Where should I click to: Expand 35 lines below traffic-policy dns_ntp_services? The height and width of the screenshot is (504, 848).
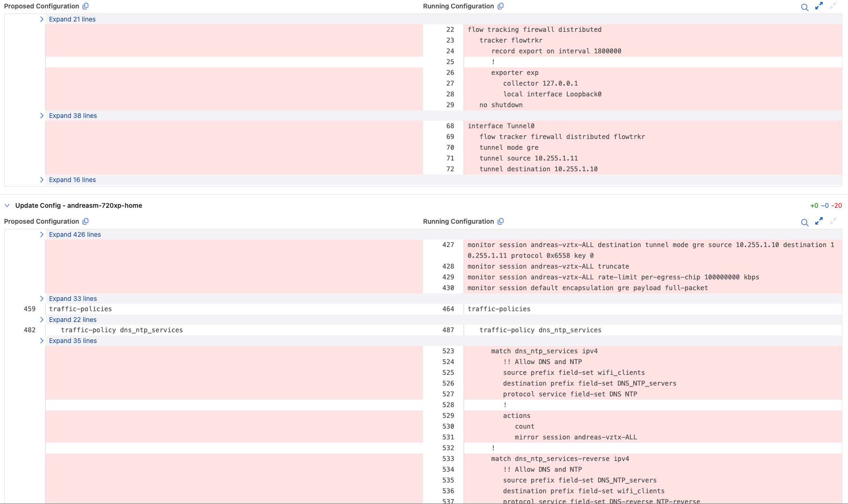(x=73, y=341)
